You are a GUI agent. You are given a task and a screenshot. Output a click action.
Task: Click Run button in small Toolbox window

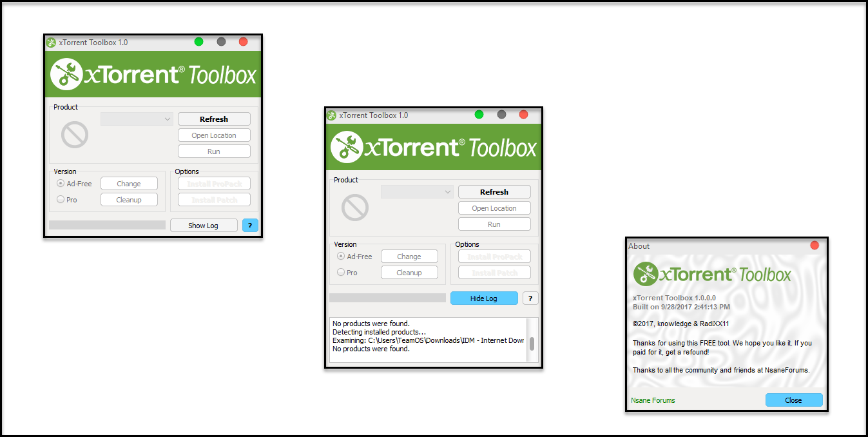(214, 151)
